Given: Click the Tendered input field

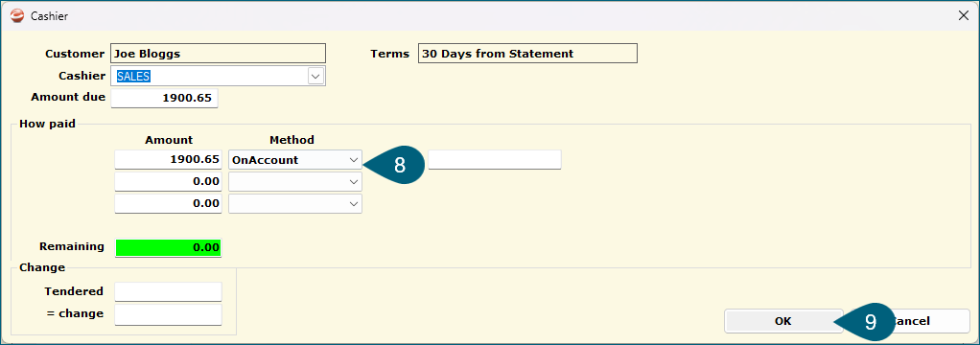Looking at the screenshot, I should [168, 292].
